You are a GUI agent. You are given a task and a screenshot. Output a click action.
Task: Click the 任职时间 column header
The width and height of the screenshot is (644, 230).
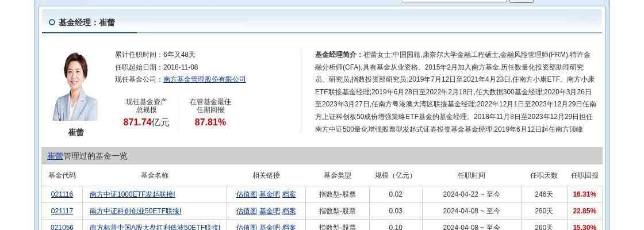tap(471, 175)
